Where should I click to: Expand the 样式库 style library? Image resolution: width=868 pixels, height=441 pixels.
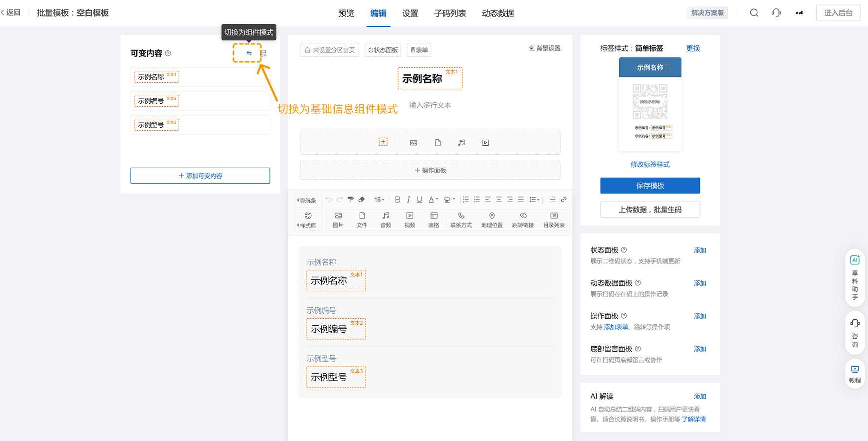(307, 220)
